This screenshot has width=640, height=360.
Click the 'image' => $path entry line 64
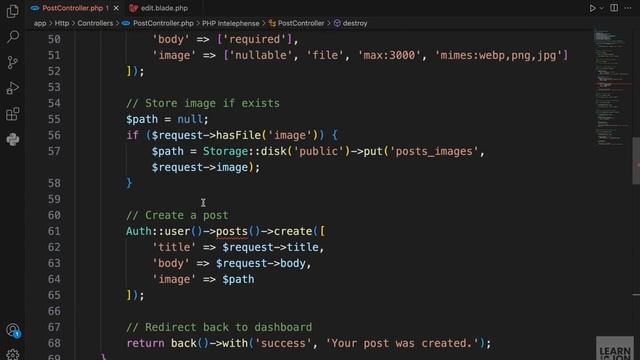click(x=203, y=279)
